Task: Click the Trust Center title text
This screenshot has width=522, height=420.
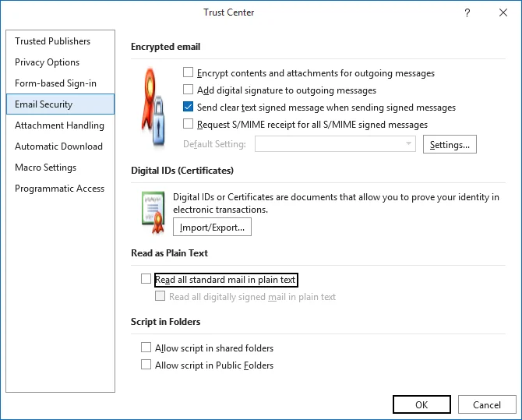Action: point(229,12)
